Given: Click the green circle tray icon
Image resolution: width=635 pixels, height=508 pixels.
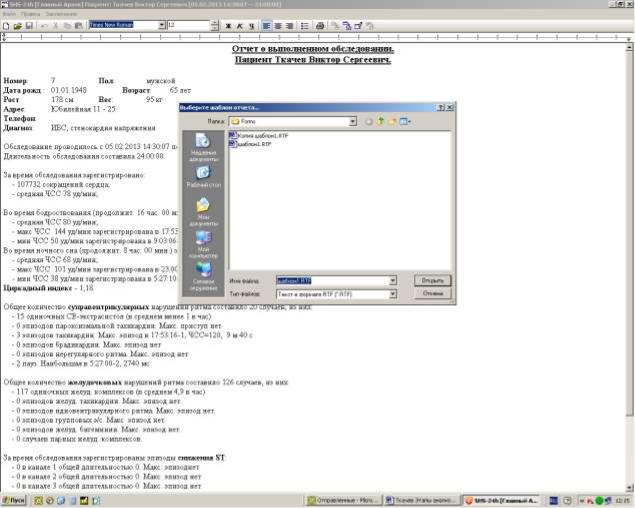Looking at the screenshot, I should click(599, 501).
